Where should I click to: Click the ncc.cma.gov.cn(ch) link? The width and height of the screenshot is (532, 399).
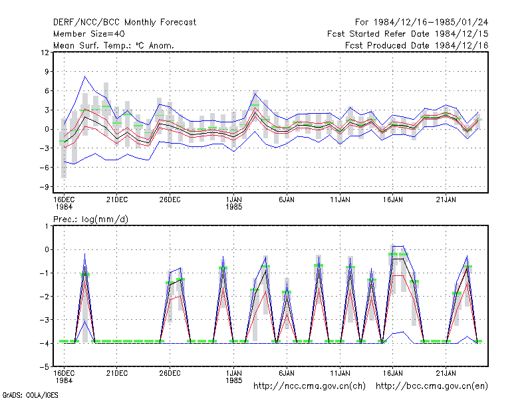point(309,386)
